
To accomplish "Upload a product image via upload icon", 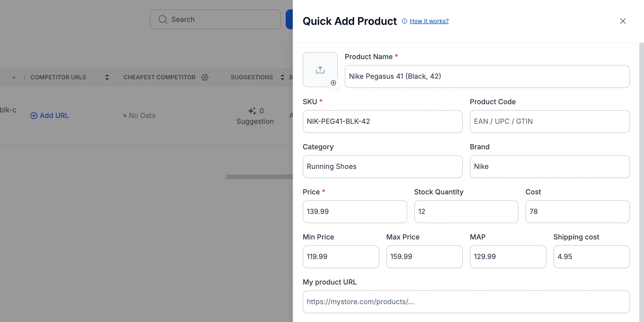I will 320,70.
